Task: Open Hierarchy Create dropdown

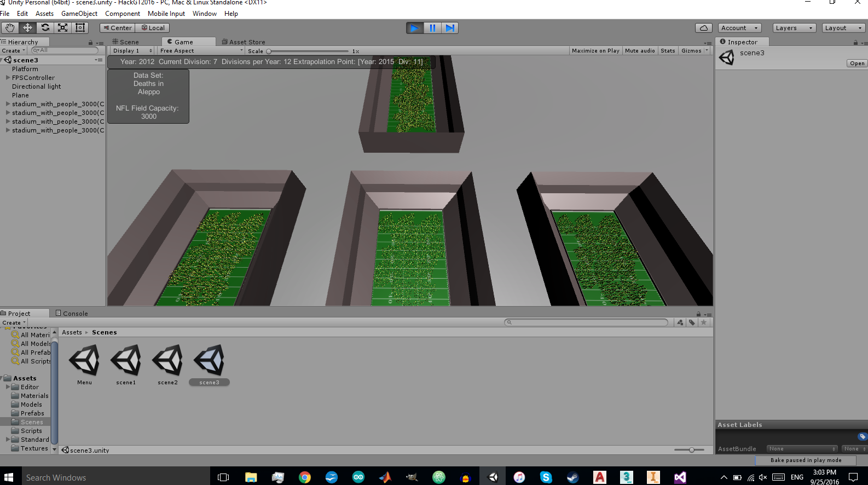Action: pyautogui.click(x=14, y=50)
